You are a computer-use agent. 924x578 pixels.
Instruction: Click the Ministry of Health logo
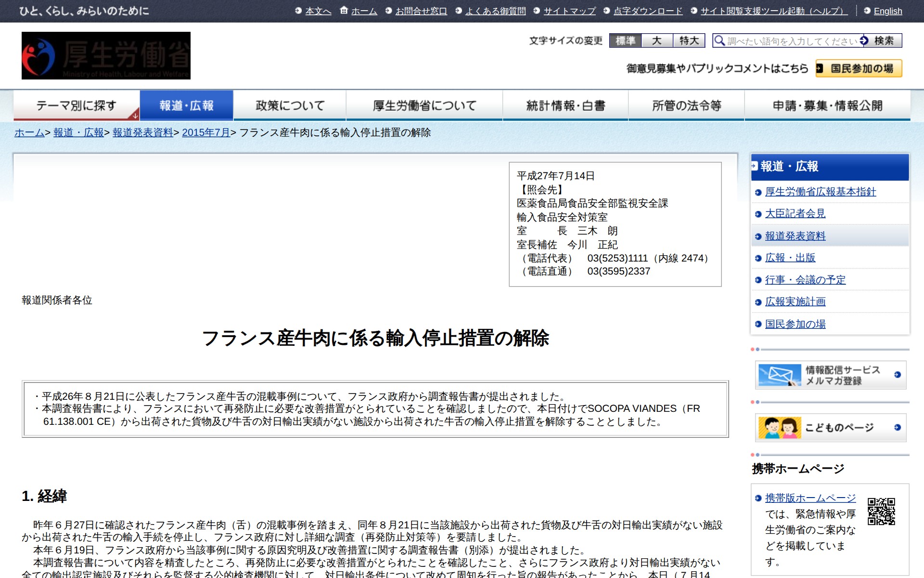click(106, 55)
